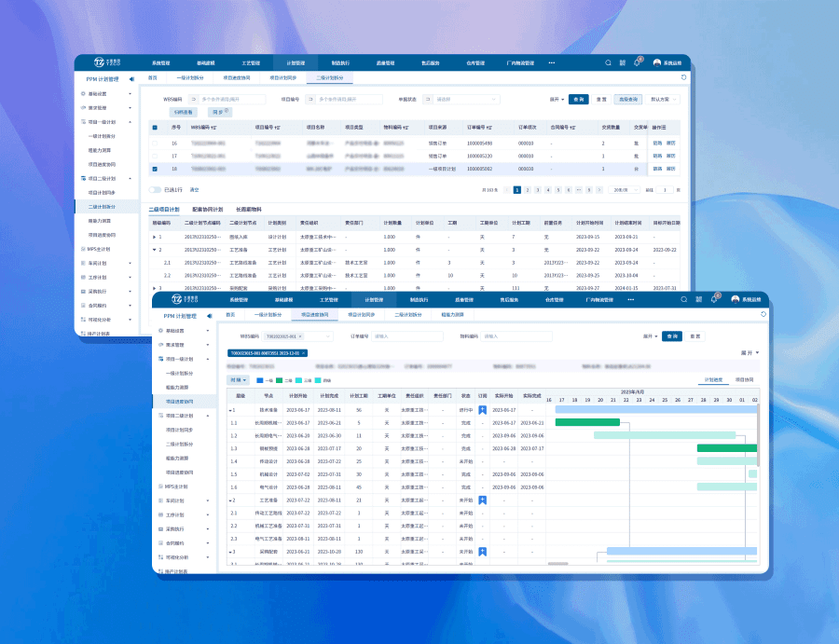The width and height of the screenshot is (839, 644).
Task: Click the 高级查询 button in the back window
Action: 628,99
